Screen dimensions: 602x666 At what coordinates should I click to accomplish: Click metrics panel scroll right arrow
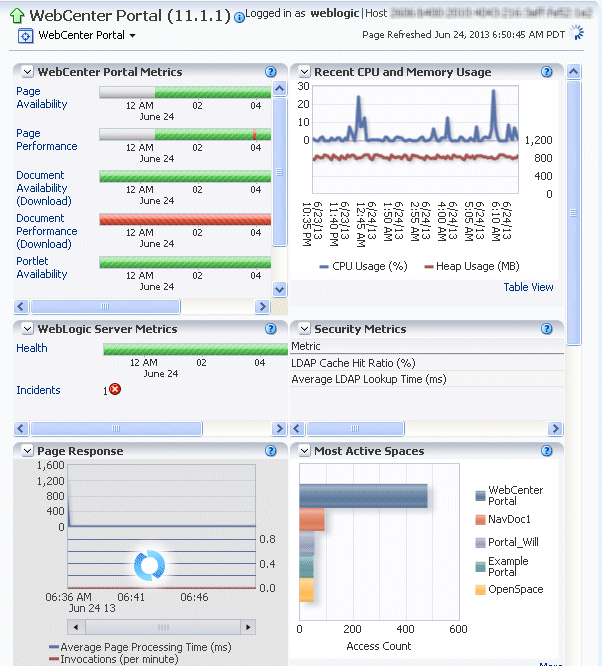[x=263, y=307]
